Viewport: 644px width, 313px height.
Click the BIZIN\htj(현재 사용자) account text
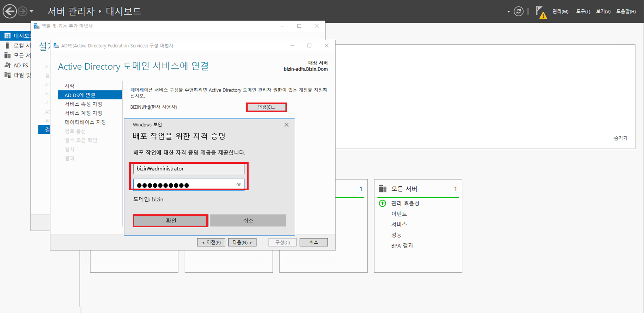[x=154, y=107]
